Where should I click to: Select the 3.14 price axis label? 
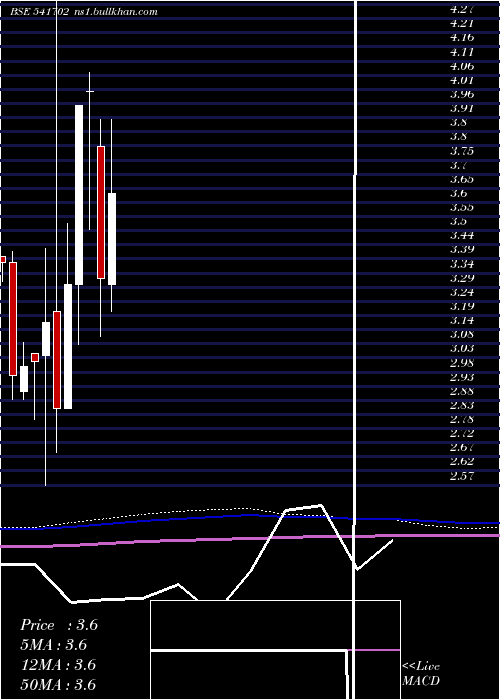click(462, 321)
